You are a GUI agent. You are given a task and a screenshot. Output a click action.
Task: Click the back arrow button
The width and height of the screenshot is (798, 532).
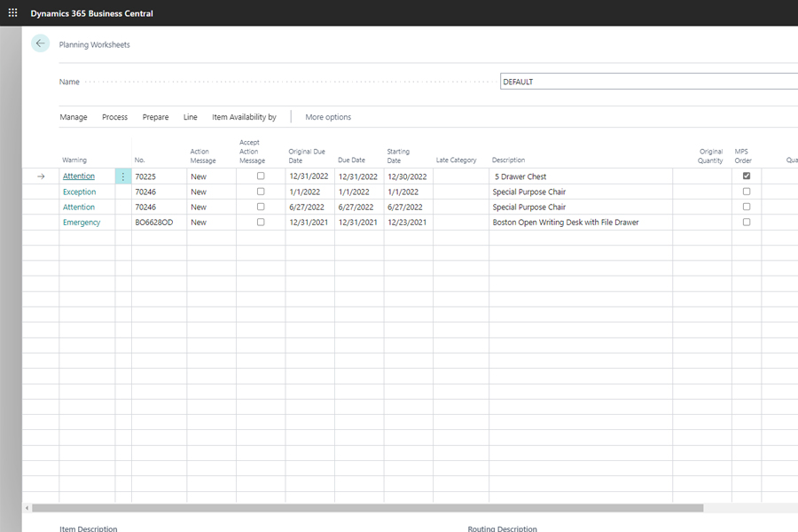click(x=40, y=43)
